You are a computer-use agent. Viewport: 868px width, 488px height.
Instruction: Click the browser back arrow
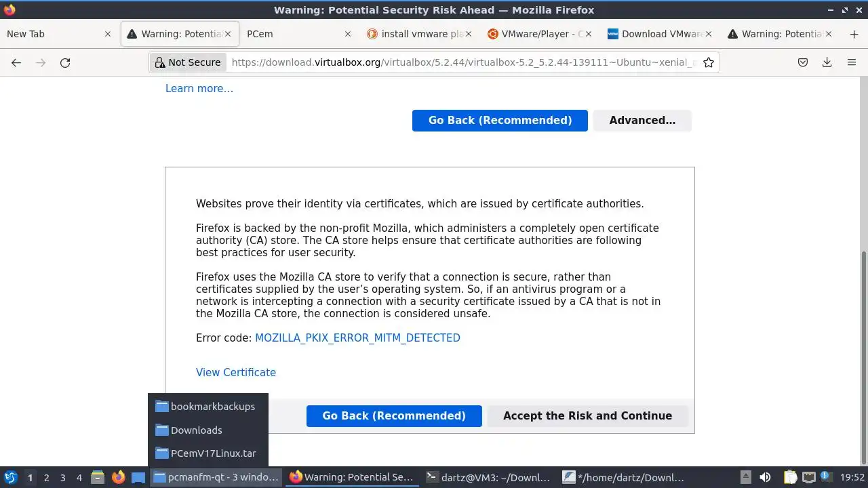click(x=16, y=62)
